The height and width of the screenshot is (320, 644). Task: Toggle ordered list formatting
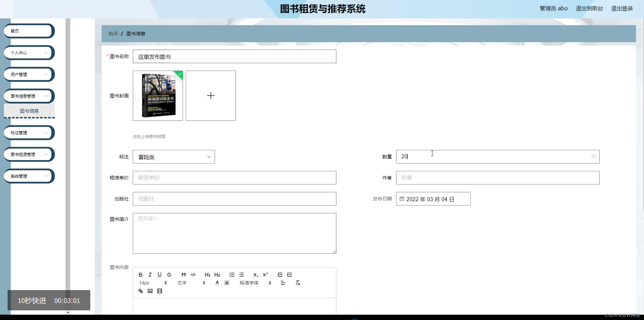[x=232, y=275]
